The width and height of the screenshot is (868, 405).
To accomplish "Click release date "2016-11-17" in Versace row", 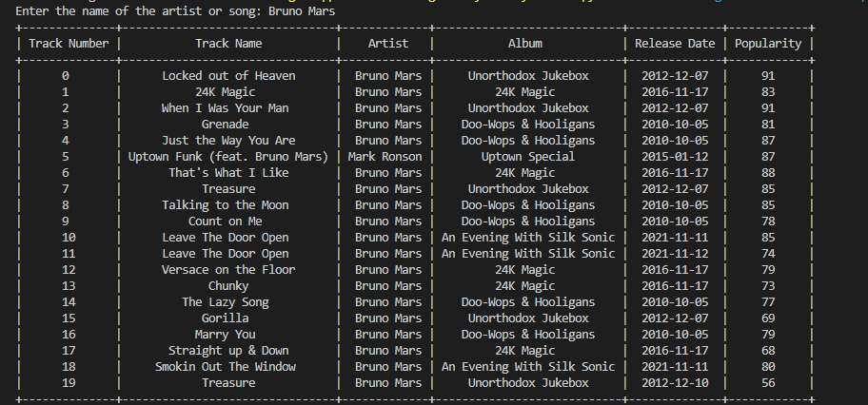I will pos(675,269).
